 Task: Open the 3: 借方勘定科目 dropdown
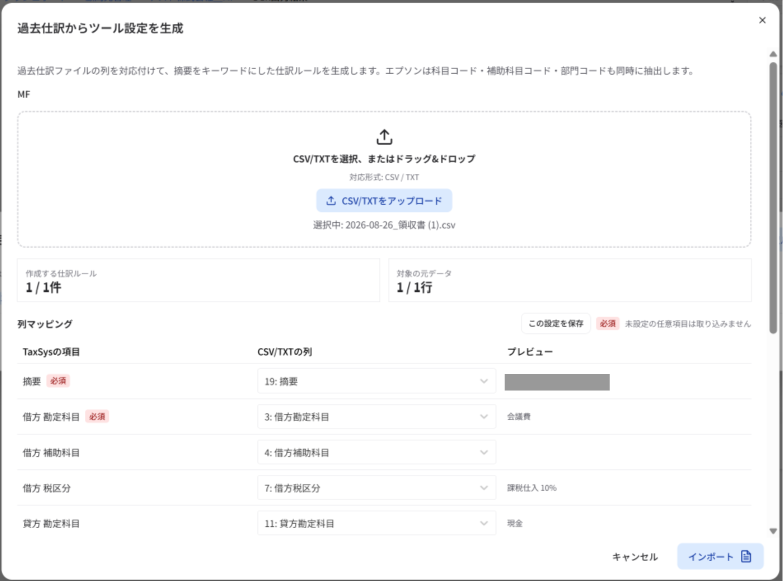[377, 417]
